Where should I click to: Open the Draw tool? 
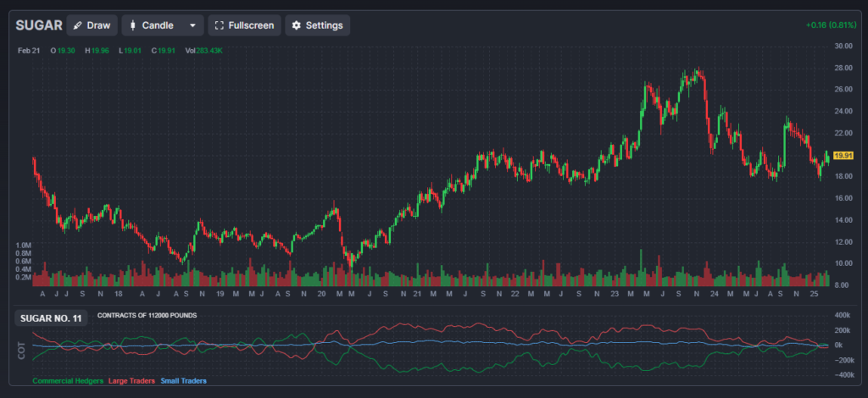pyautogui.click(x=92, y=25)
